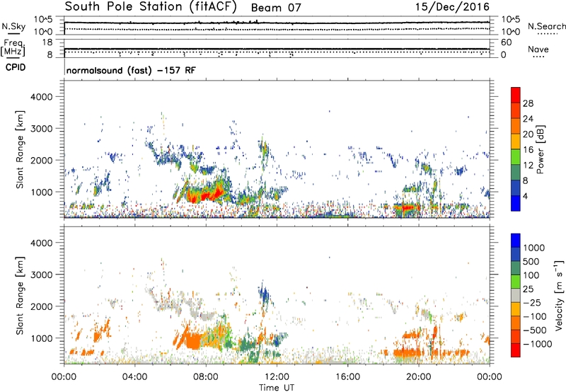
Task: Select the '12:00' time tick label
Action: click(277, 377)
